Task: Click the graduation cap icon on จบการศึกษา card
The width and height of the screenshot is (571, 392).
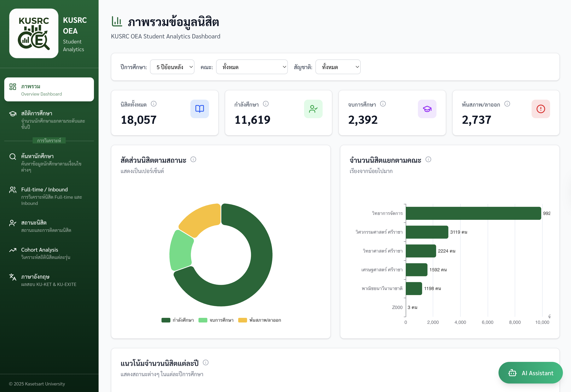Action: click(427, 109)
